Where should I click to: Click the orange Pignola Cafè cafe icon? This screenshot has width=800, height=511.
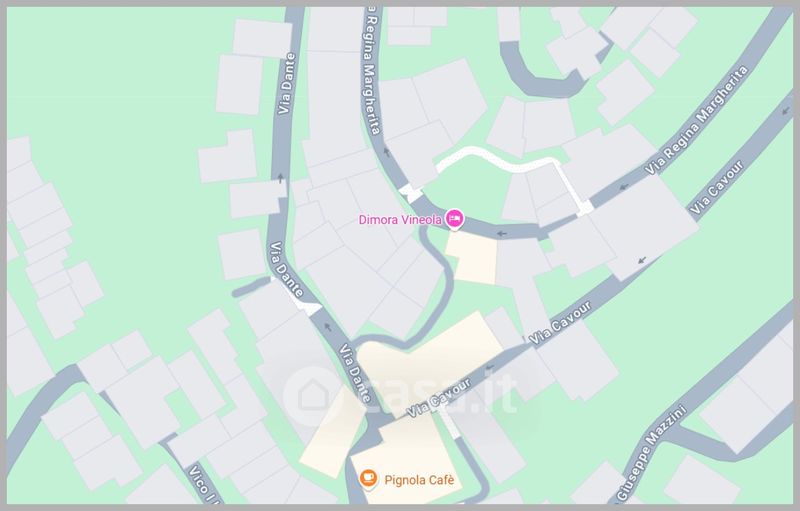coord(368,479)
